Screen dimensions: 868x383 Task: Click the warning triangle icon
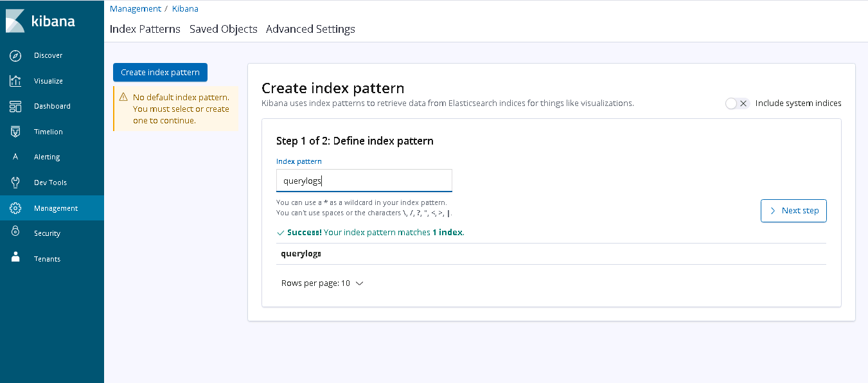pos(123,97)
